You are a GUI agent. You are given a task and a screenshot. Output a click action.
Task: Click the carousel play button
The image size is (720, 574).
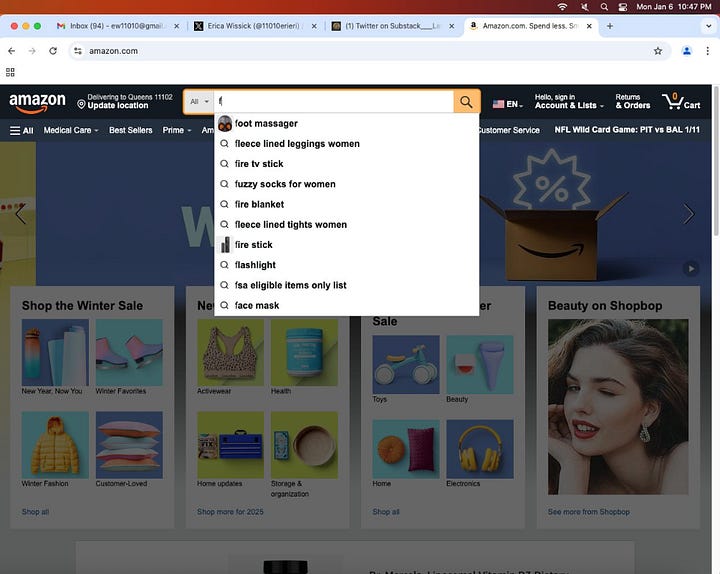coord(691,269)
